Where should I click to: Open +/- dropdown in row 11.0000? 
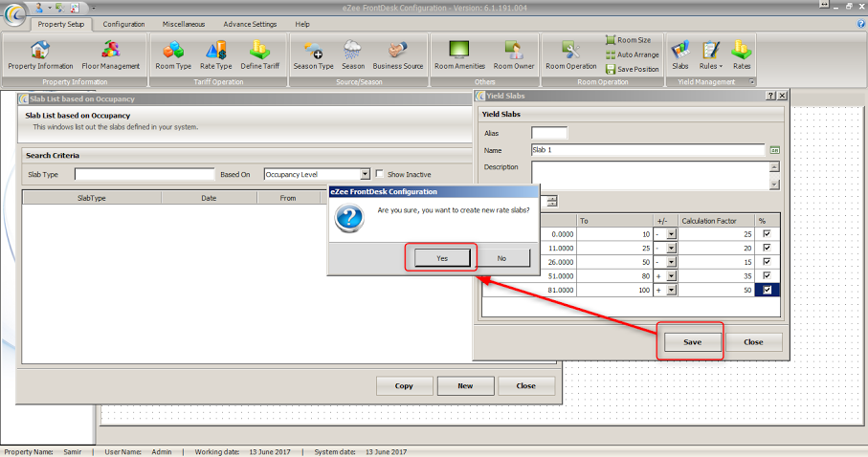(672, 248)
